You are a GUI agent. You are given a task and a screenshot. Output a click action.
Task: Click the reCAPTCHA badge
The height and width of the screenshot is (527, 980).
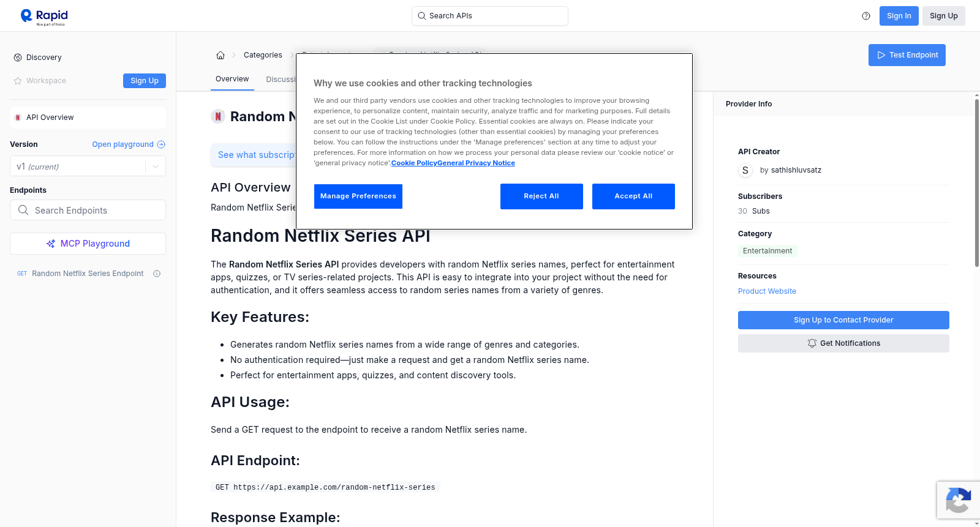[x=958, y=500]
